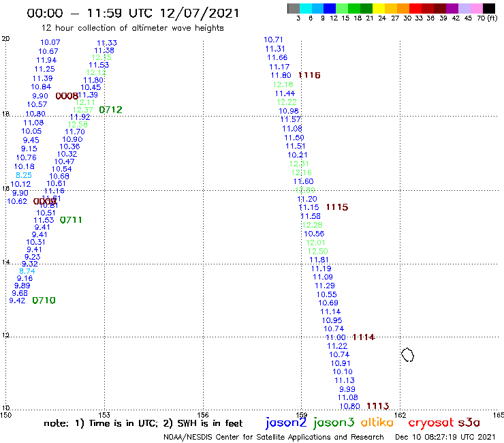504x443 pixels.
Task: Click the small island outline near longitude 162
Action: 407,355
